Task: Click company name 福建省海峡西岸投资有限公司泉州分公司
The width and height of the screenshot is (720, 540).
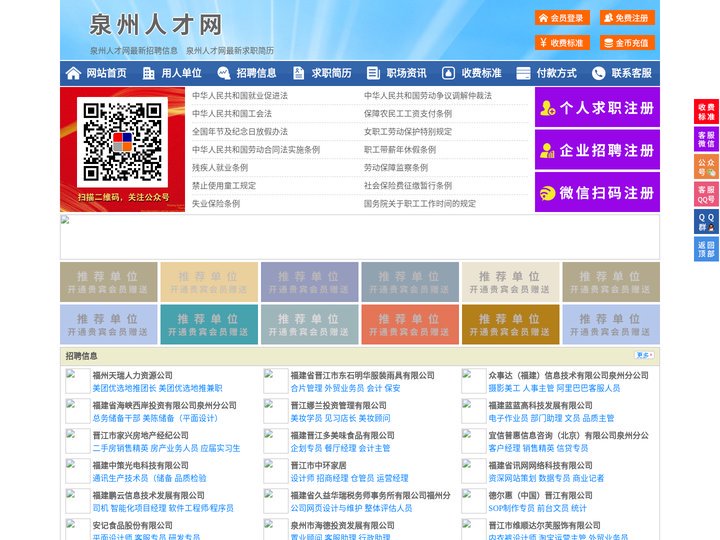Action: (164, 405)
